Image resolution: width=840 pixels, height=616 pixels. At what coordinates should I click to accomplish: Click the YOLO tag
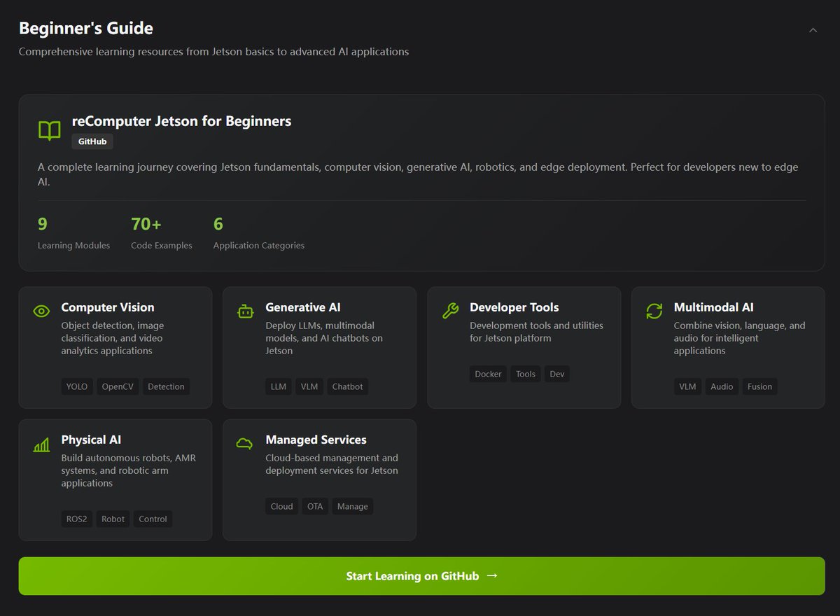click(x=77, y=386)
